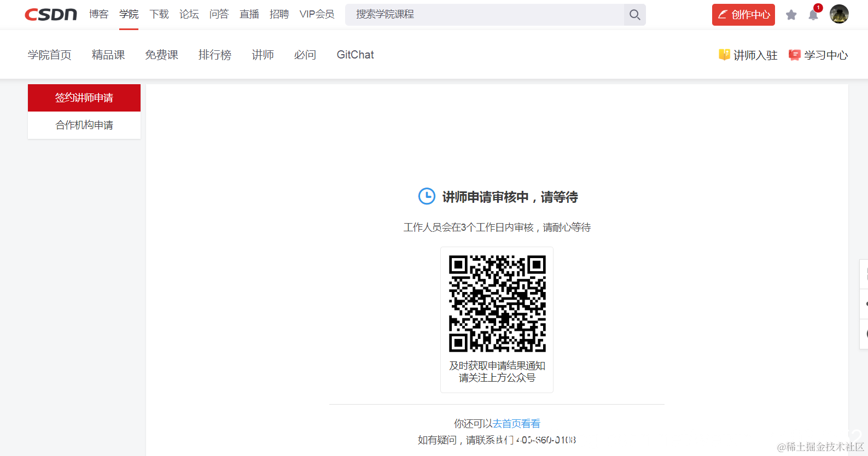868x456 pixels.
Task: Open the notifications bell icon
Action: coord(813,15)
